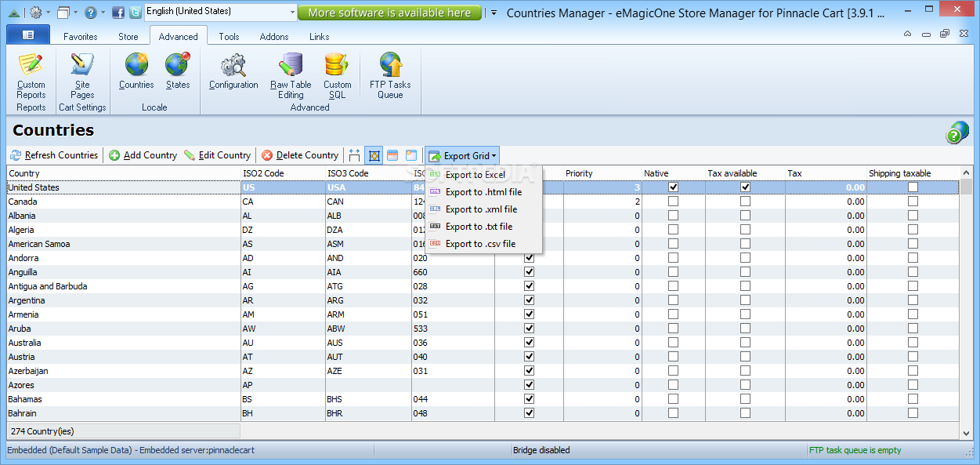Check Shipping taxable for United States
The image size is (980, 465).
[x=913, y=187]
